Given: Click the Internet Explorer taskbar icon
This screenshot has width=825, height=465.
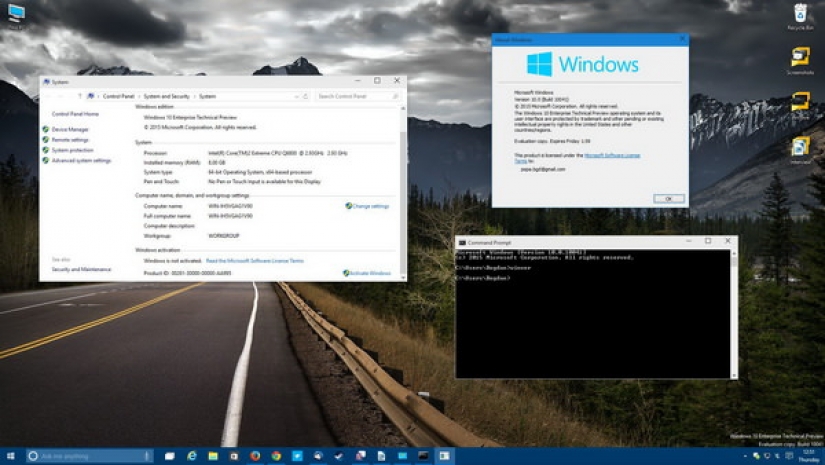Looking at the screenshot, I should (192, 456).
